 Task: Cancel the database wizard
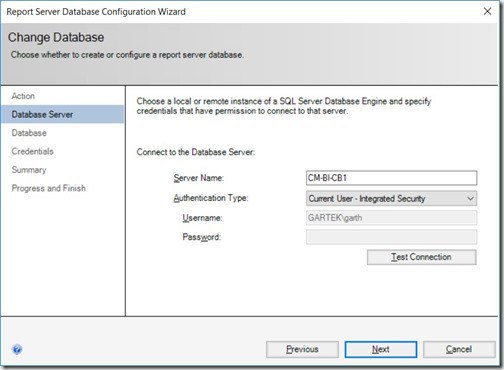(x=459, y=349)
